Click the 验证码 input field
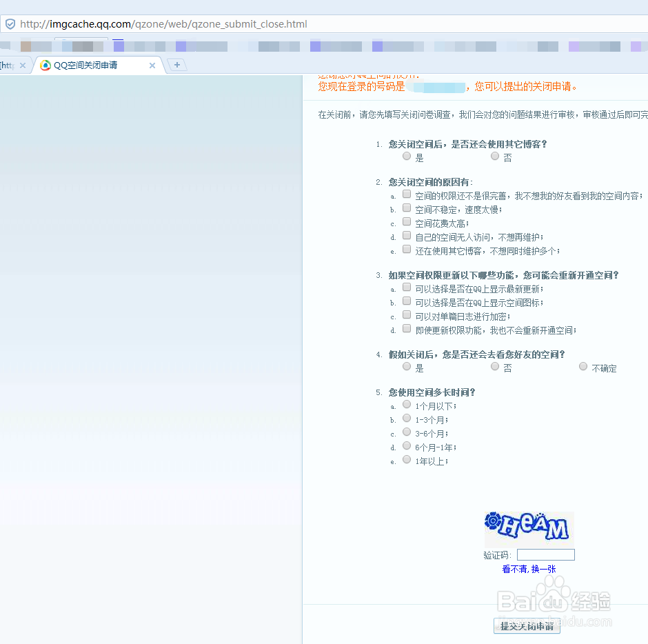 [x=546, y=555]
